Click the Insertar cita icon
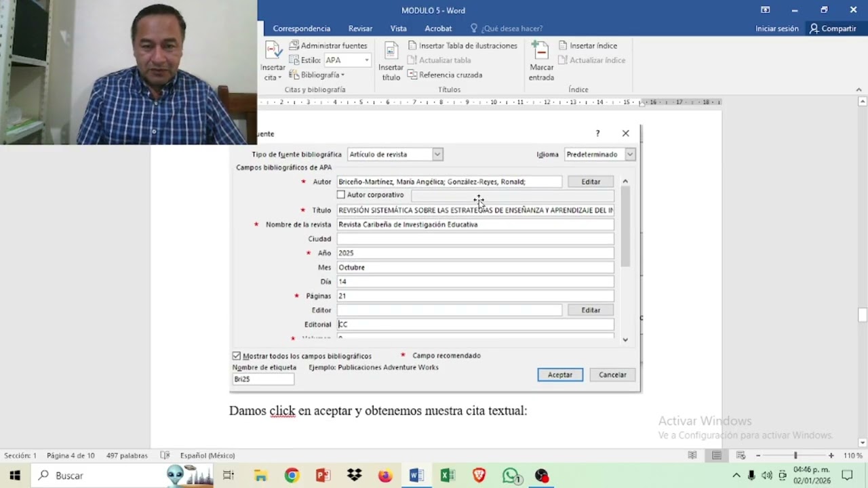 tap(273, 51)
